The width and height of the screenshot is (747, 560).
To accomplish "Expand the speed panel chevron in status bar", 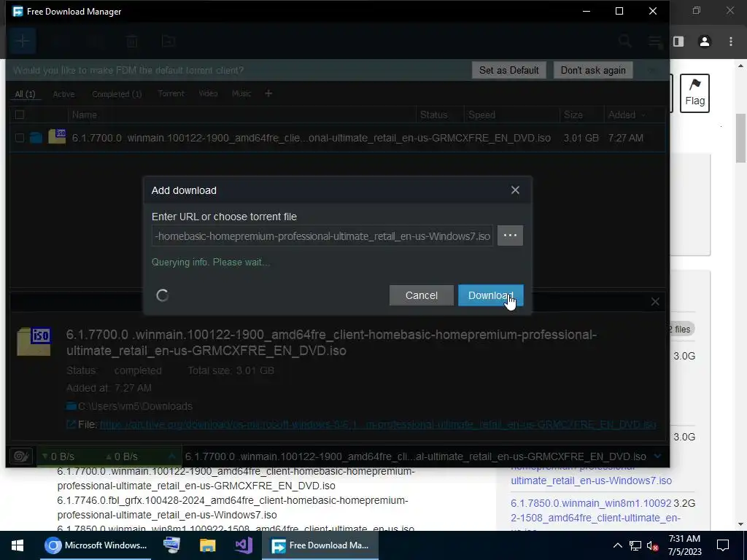I will coord(171,456).
